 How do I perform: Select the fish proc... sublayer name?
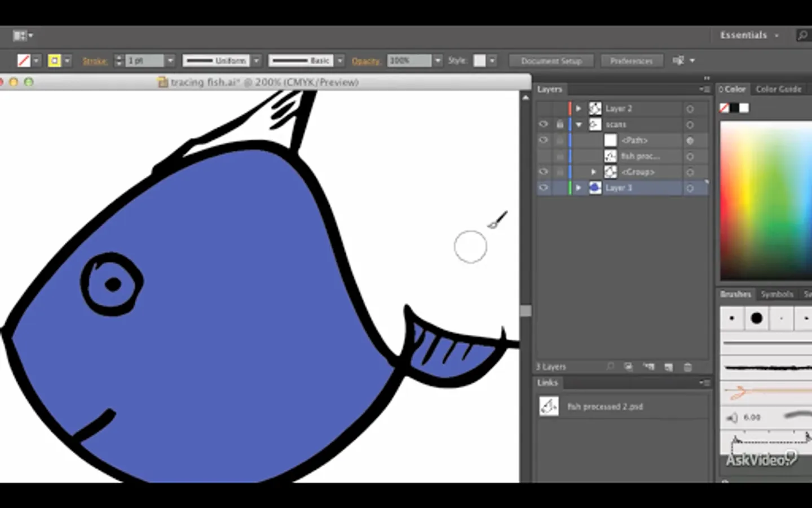640,156
